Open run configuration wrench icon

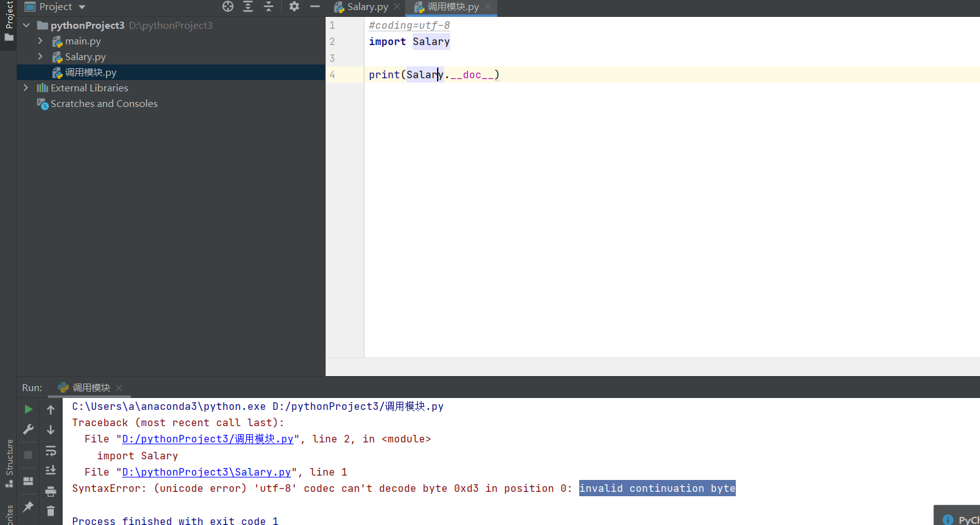tap(28, 430)
